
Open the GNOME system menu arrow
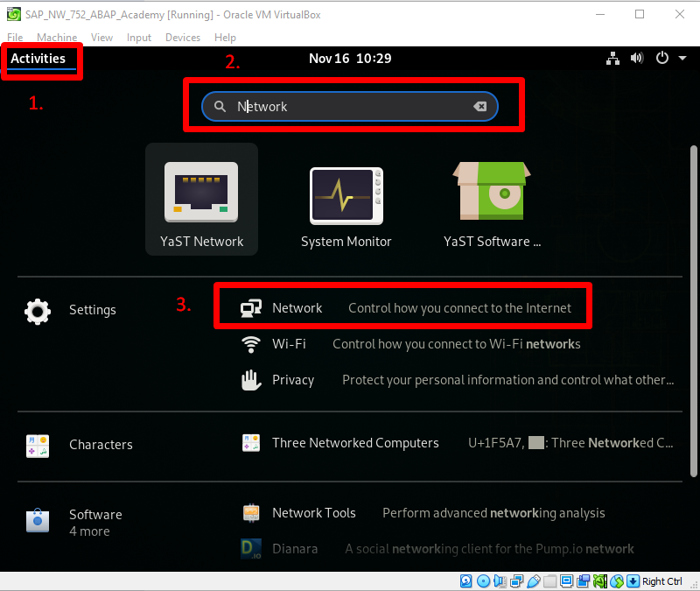coord(682,58)
